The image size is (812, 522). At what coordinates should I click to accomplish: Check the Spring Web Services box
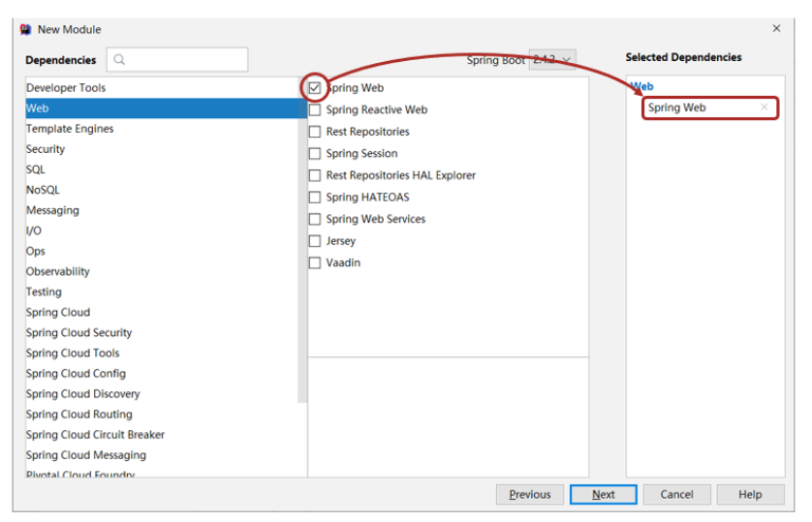point(315,219)
